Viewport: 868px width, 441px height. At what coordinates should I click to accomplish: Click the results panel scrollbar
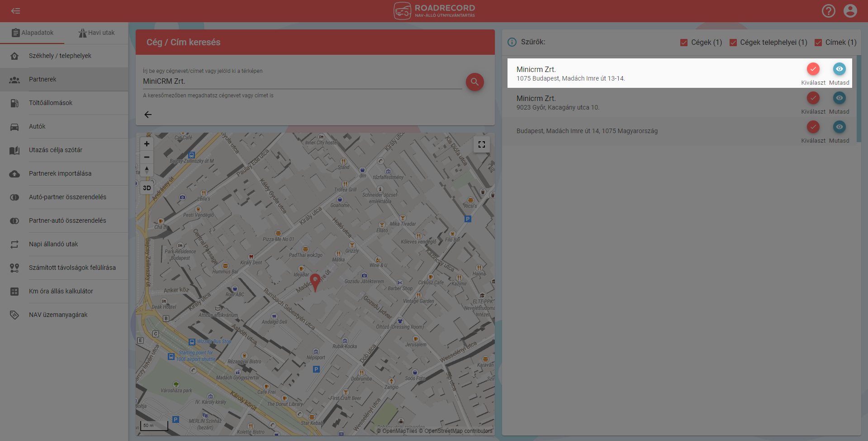tap(858, 99)
